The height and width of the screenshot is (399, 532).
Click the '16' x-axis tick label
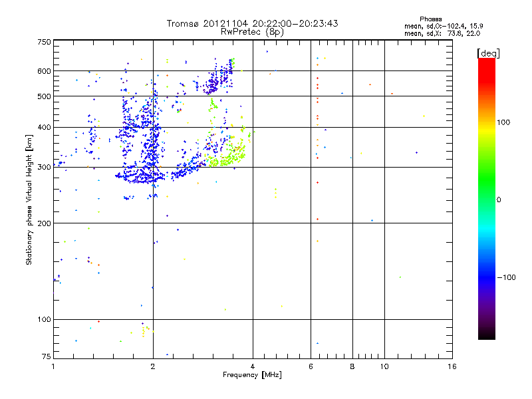[452, 366]
